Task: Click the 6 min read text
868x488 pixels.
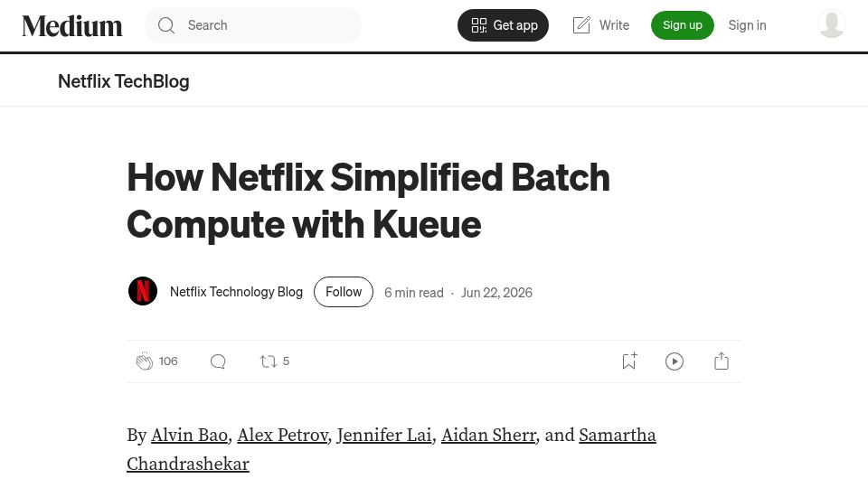Action: [x=414, y=293]
